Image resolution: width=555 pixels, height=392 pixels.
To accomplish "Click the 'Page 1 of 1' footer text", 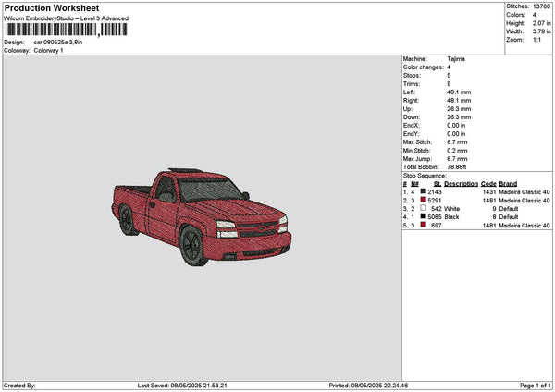I will tap(536, 386).
